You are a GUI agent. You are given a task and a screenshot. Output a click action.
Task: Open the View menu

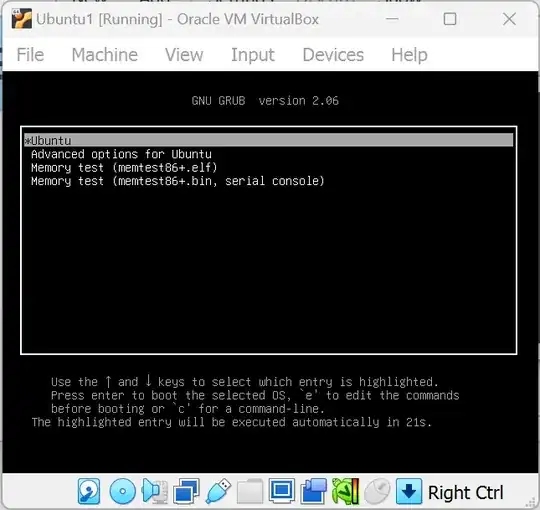(184, 55)
